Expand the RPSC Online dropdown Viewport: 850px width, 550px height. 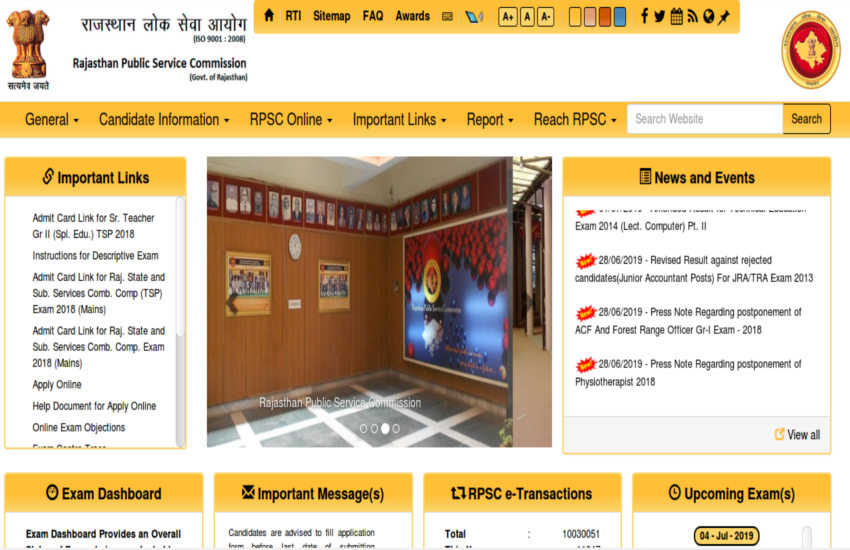(291, 119)
